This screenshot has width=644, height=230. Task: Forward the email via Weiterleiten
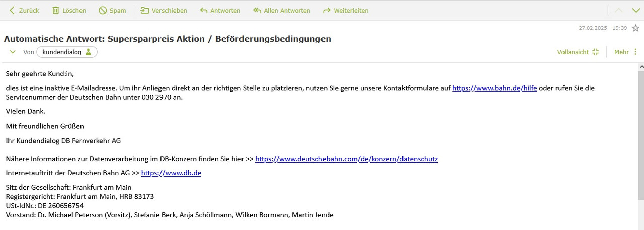point(346,10)
